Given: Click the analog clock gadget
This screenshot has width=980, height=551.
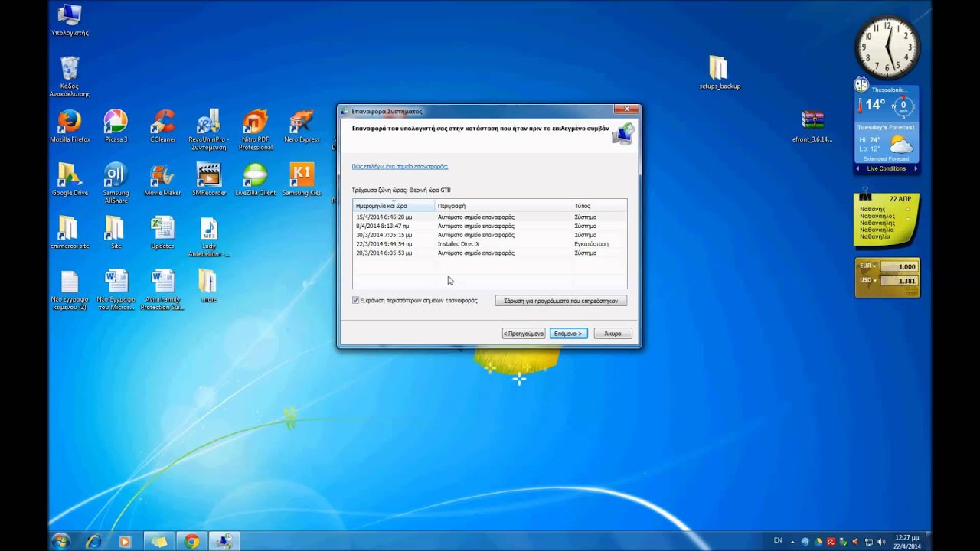Looking at the screenshot, I should 887,47.
